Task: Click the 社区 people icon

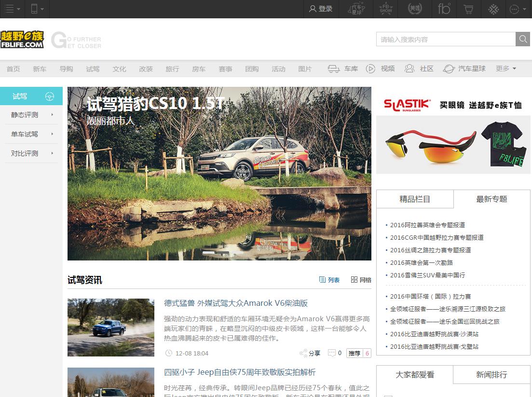Action: click(x=409, y=69)
